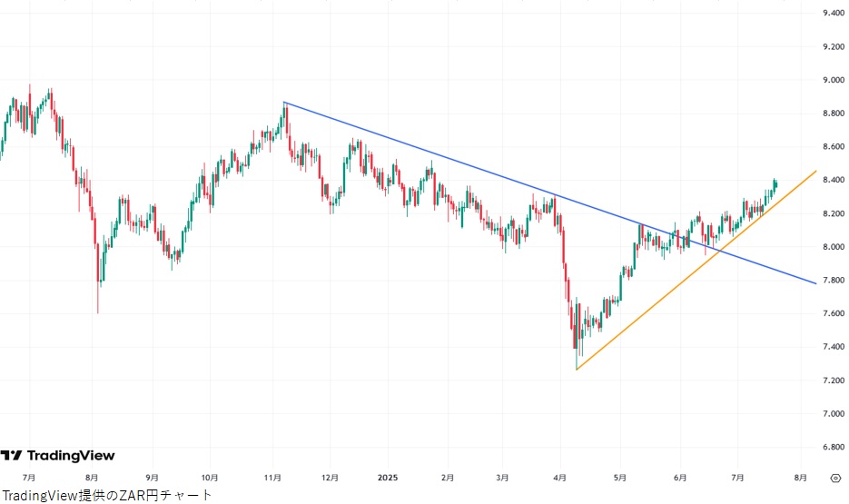The width and height of the screenshot is (849, 504).
Task: Click the 8月 label at the time axis end
Action: [x=800, y=478]
